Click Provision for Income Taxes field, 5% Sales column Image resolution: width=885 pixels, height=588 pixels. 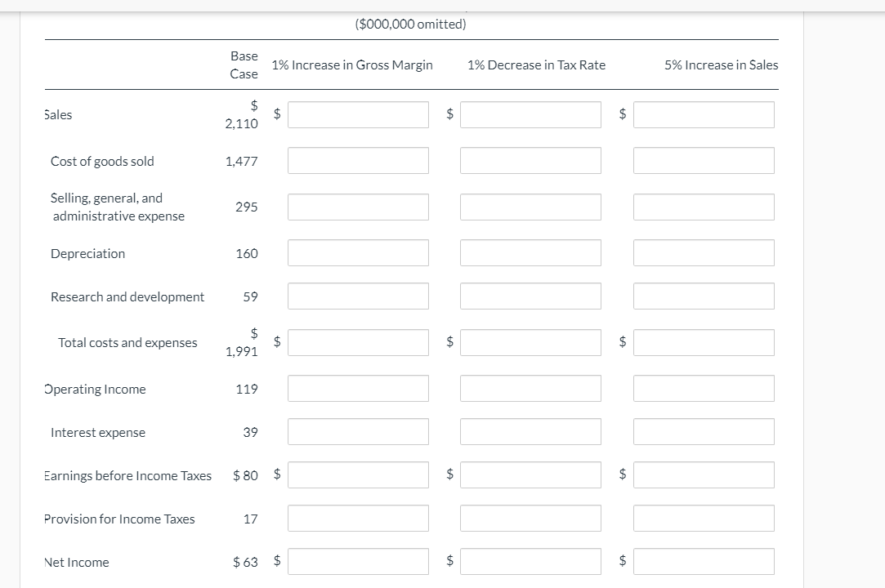(x=704, y=518)
